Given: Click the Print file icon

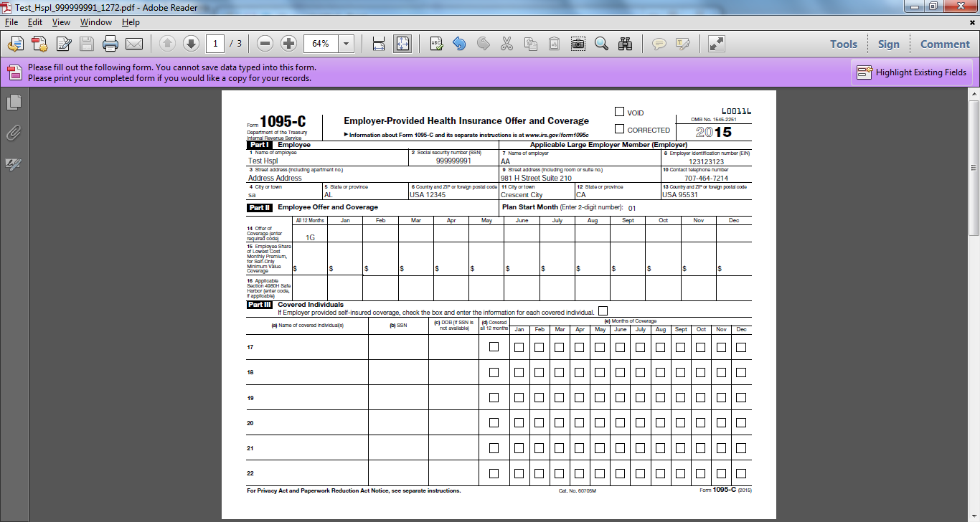Looking at the screenshot, I should 110,44.
